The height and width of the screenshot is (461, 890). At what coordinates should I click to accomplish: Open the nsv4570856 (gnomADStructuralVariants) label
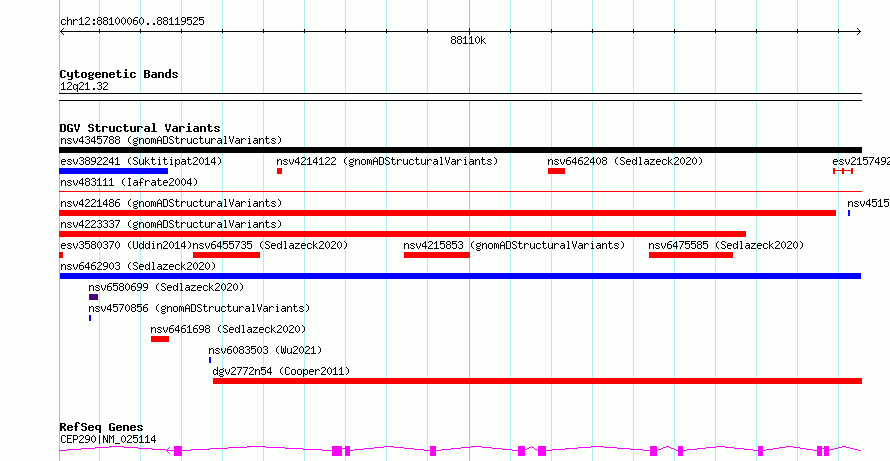click(199, 308)
